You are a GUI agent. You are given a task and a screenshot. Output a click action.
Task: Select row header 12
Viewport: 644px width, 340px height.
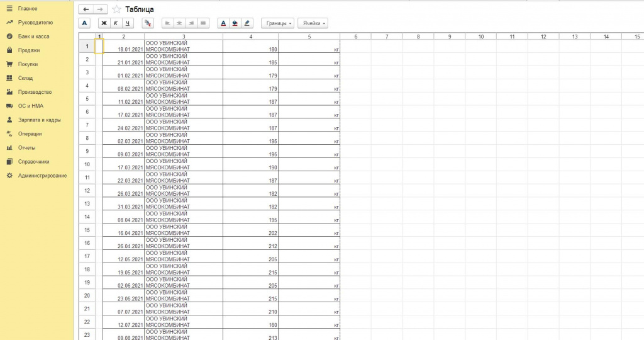coord(87,191)
